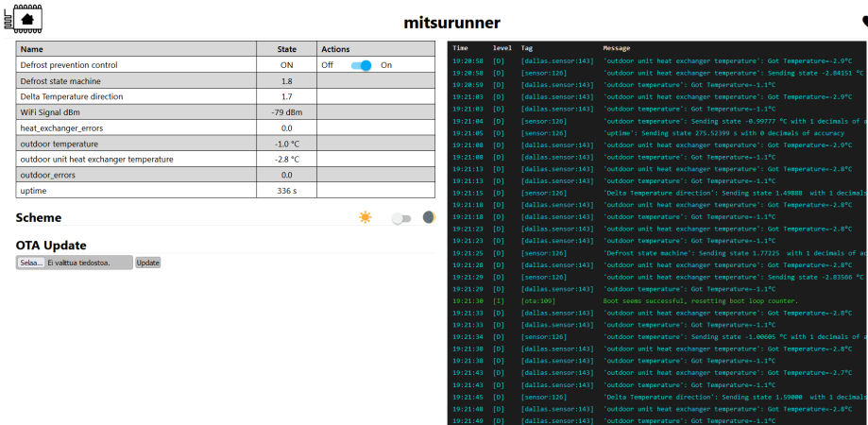Select the Delta Temperature direction row

coord(226,97)
